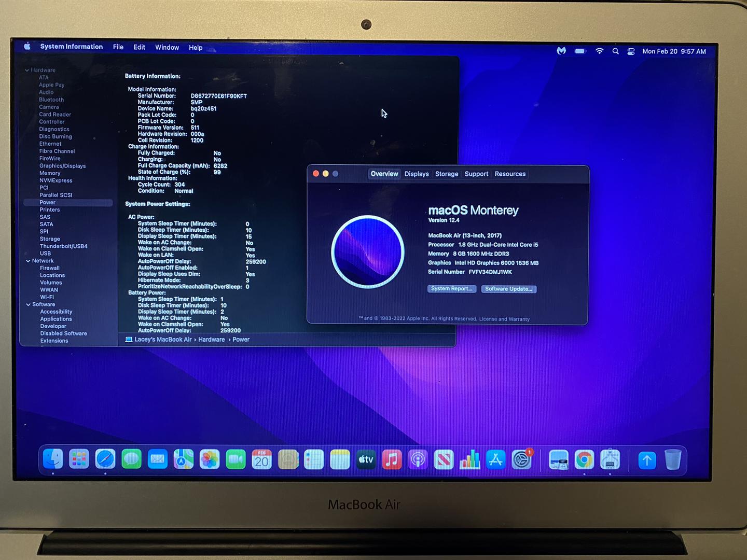Switch to the Overview tab

[x=384, y=174]
